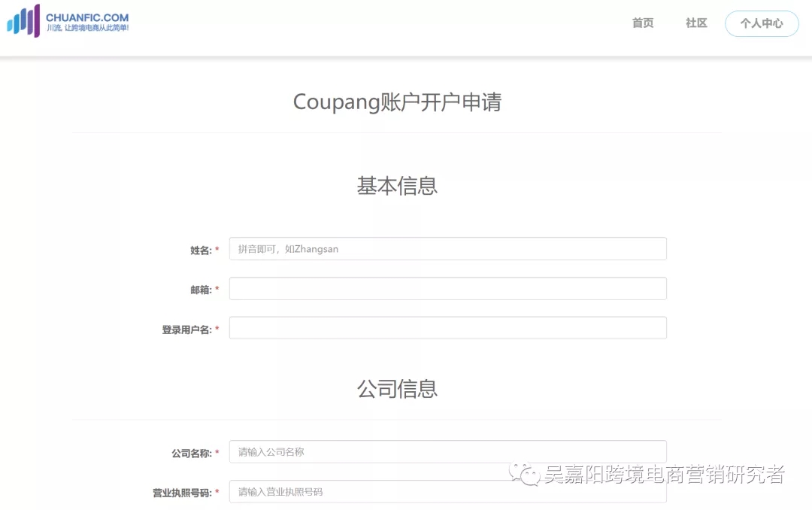This screenshot has height=510, width=812.
Task: Focus the 姓名 input field
Action: [x=448, y=249]
